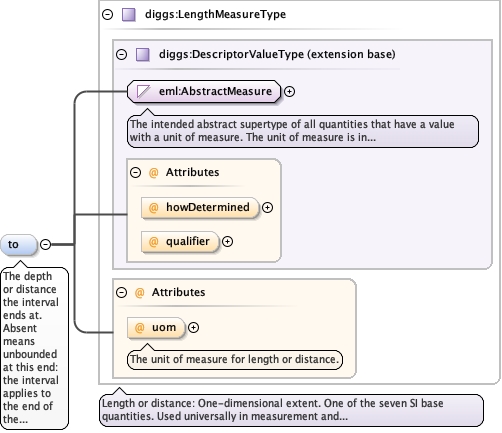Click the diggs:LengthMeasureType title text

click(215, 14)
